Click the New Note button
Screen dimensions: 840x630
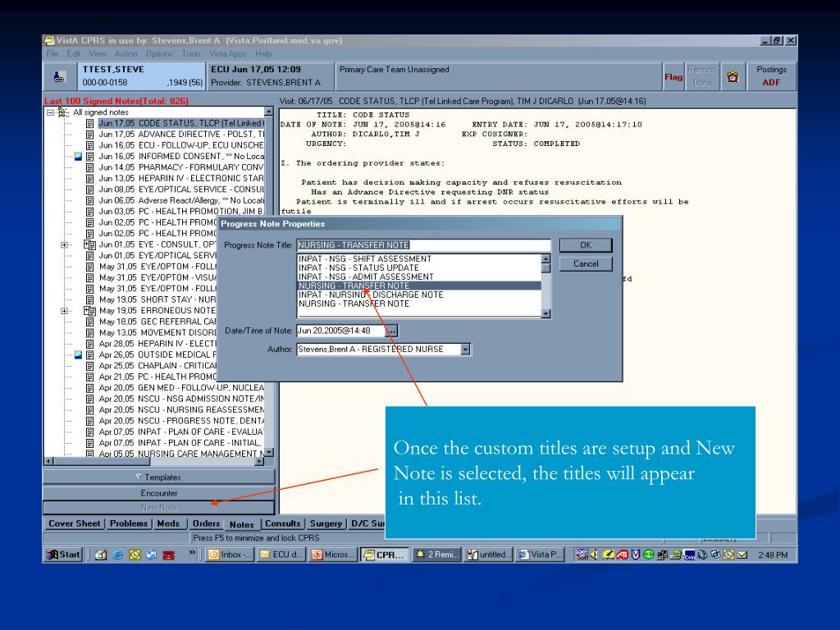click(x=158, y=507)
